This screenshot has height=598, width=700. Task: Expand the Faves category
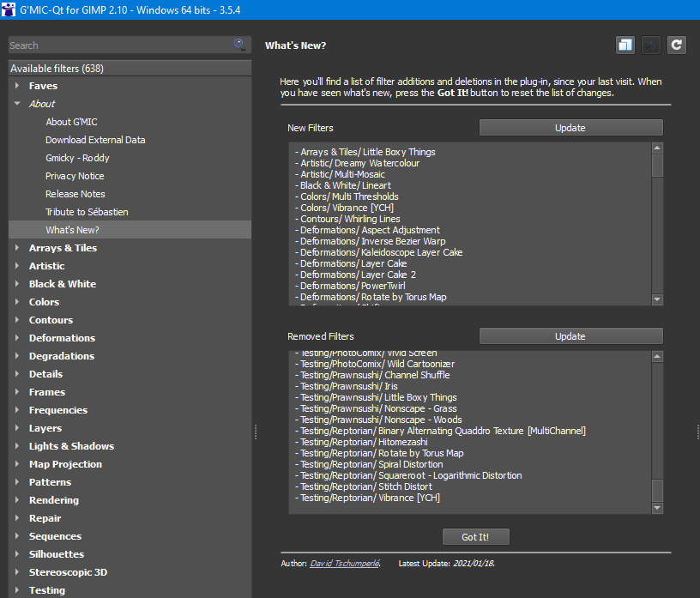17,85
